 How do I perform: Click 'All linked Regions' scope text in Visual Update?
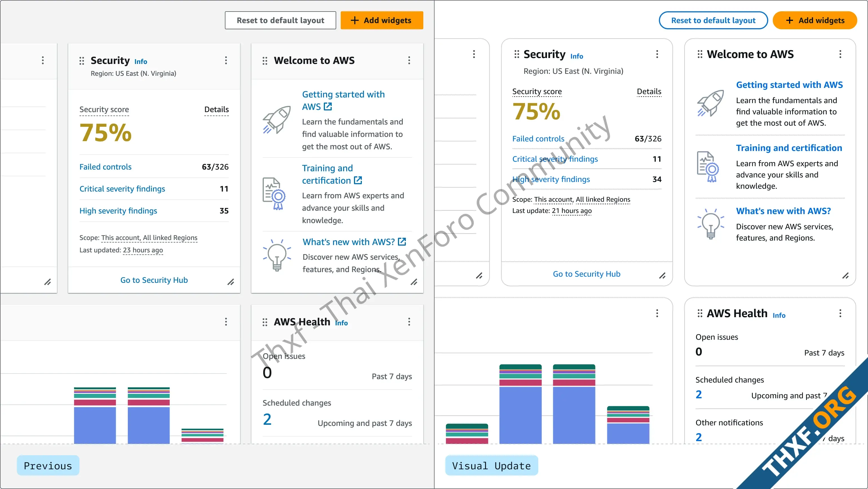pos(603,199)
